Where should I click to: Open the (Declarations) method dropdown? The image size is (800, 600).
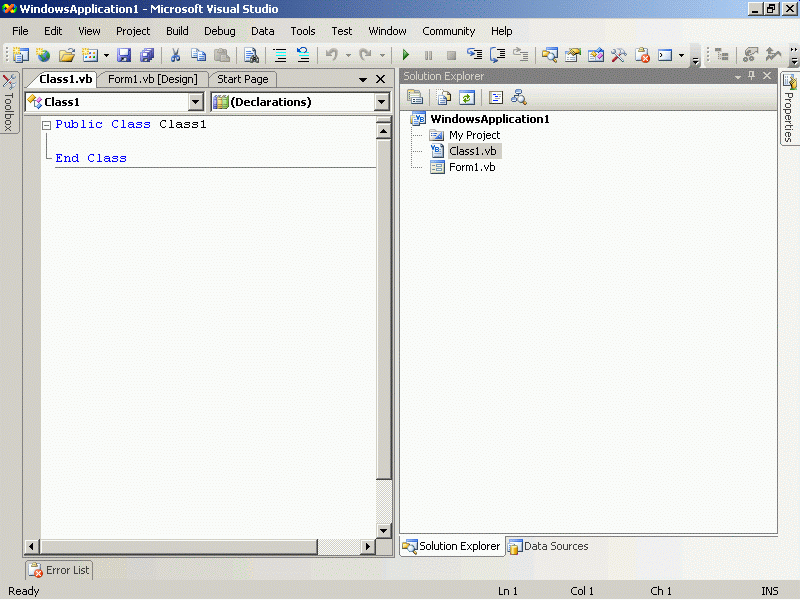pyautogui.click(x=381, y=102)
